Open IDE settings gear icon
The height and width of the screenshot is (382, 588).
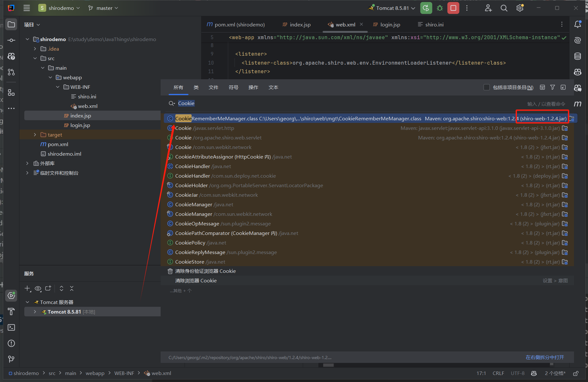tap(520, 8)
